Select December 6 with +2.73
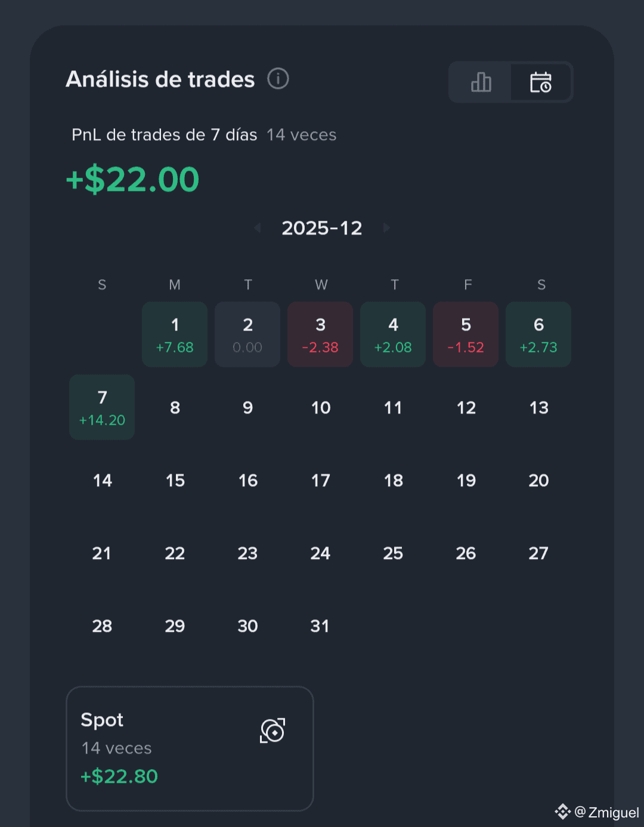The width and height of the screenshot is (644, 827). pos(538,334)
